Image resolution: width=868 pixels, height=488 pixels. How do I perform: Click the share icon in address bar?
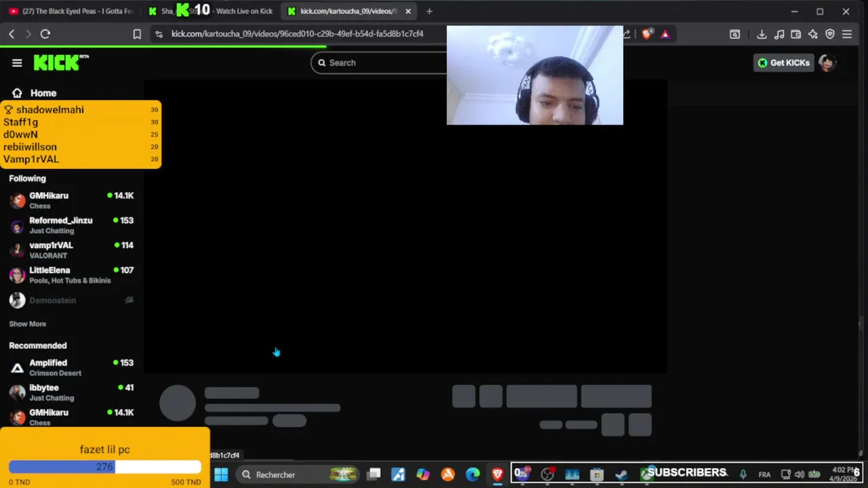(x=627, y=34)
